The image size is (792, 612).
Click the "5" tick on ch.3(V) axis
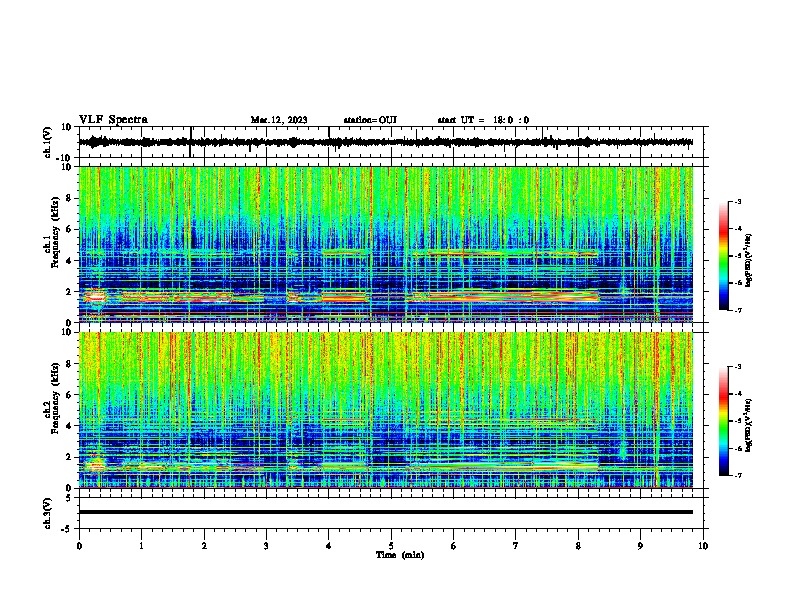[x=69, y=497]
